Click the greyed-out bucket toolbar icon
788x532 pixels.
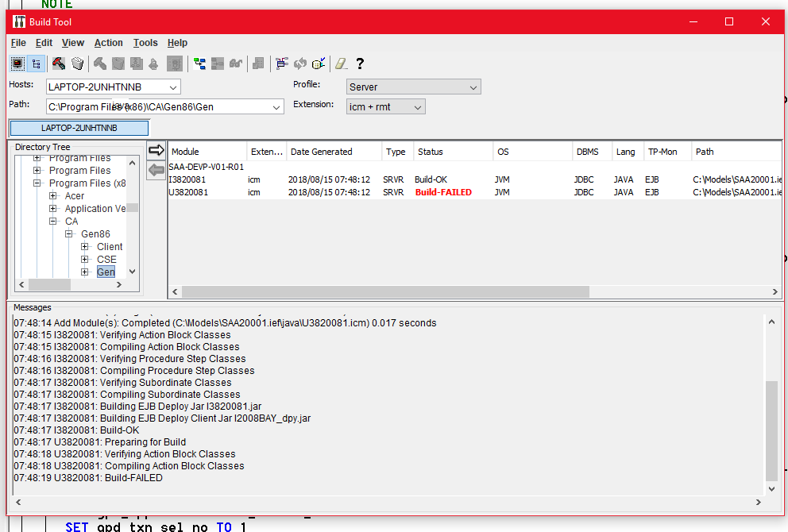118,64
